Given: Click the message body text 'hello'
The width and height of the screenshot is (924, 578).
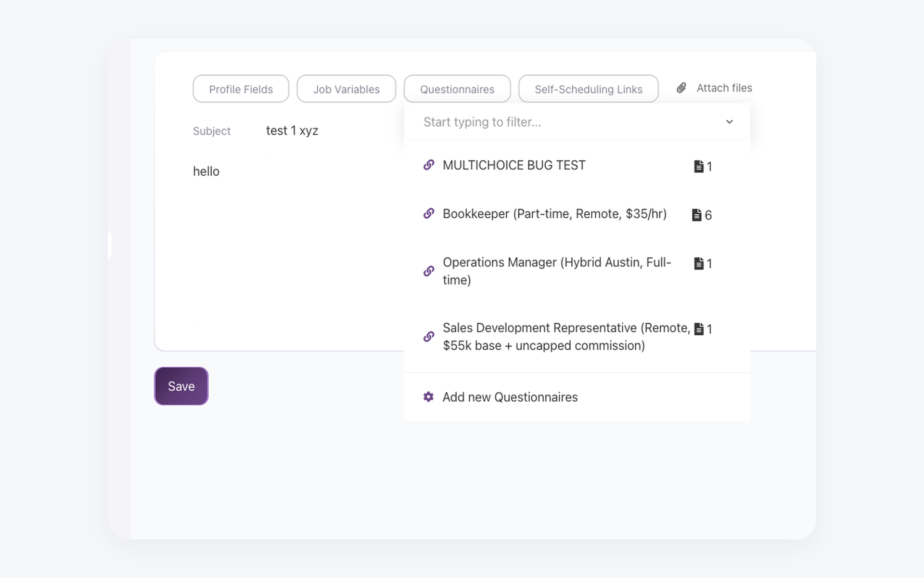Looking at the screenshot, I should 206,171.
